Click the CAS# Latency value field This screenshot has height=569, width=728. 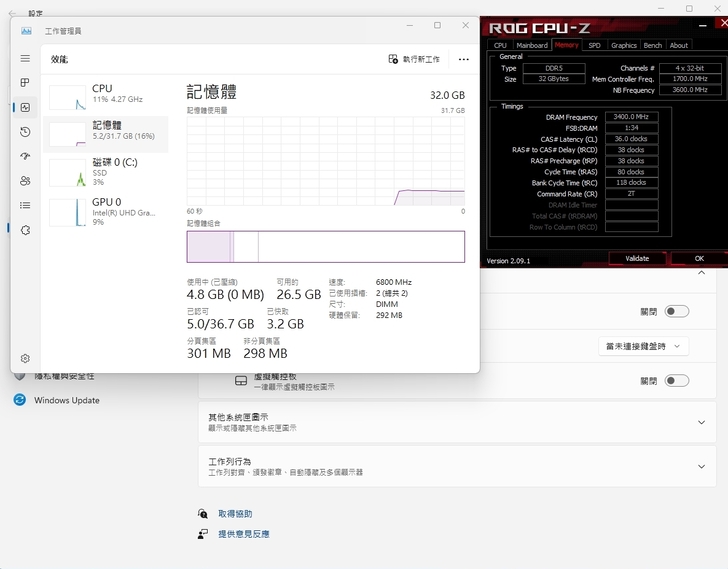pyautogui.click(x=631, y=139)
